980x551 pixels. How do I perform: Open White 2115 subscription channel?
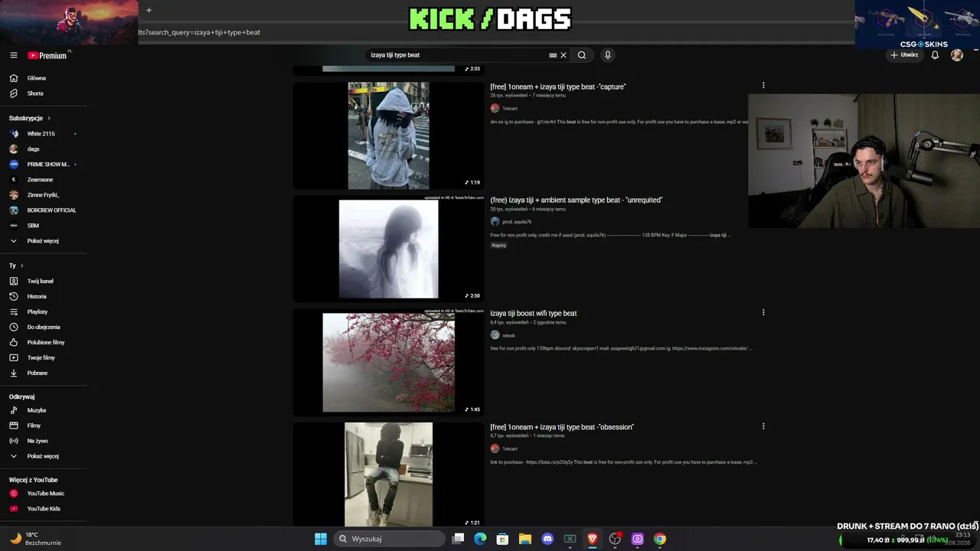[x=41, y=134]
